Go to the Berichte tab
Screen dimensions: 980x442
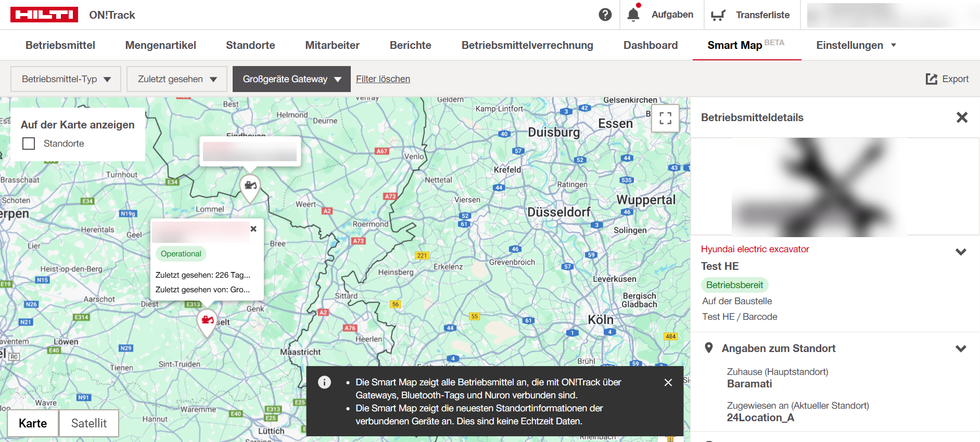tap(410, 45)
